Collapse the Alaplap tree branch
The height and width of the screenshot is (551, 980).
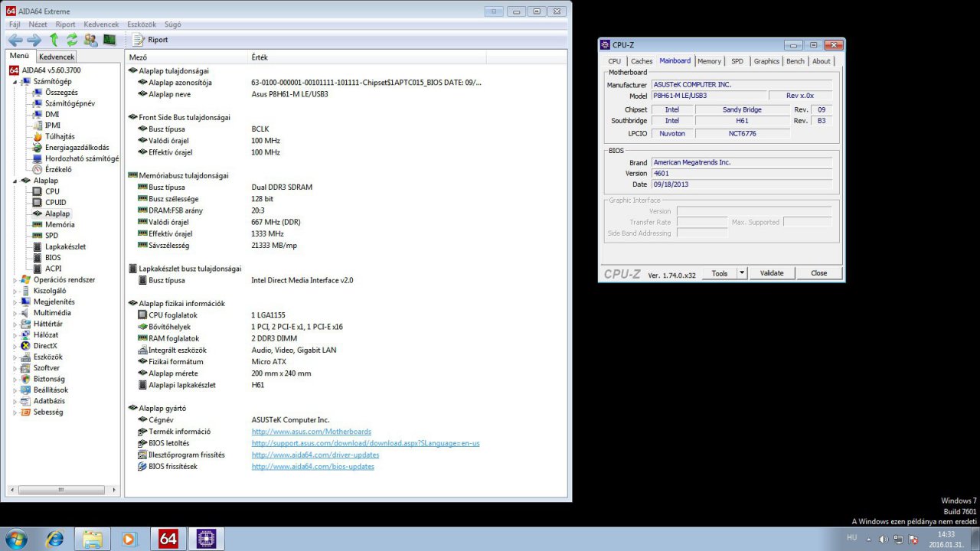[15, 181]
